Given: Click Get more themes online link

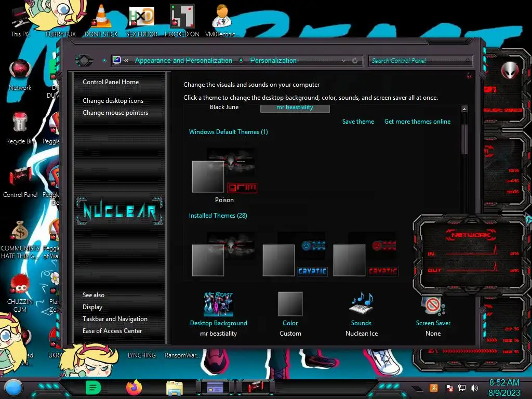Looking at the screenshot, I should coord(417,122).
